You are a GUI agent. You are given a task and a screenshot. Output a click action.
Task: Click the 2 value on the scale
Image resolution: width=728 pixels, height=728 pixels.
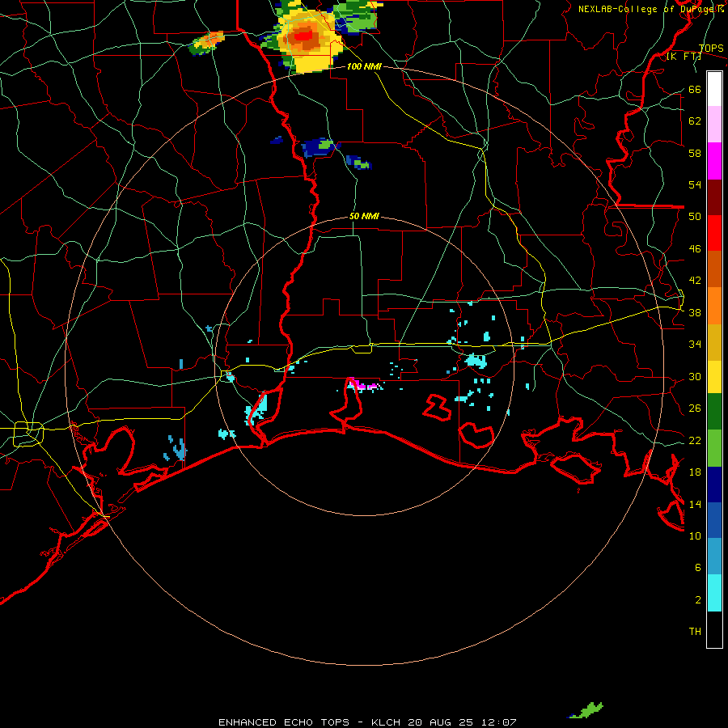click(698, 600)
